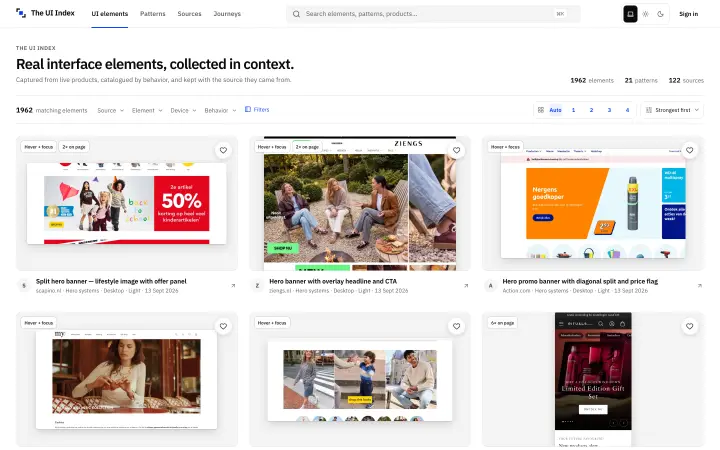Open the Device filter dropdown
Screen dimensions: 720x450
[x=183, y=110]
